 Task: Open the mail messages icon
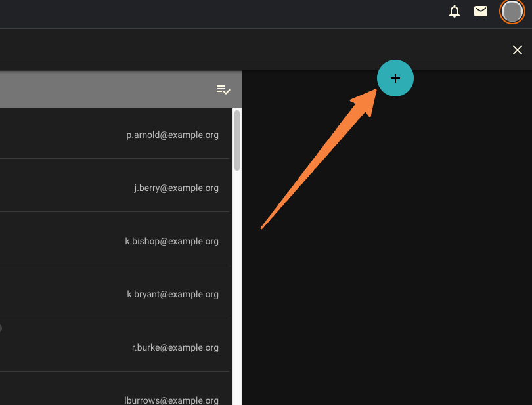[480, 12]
